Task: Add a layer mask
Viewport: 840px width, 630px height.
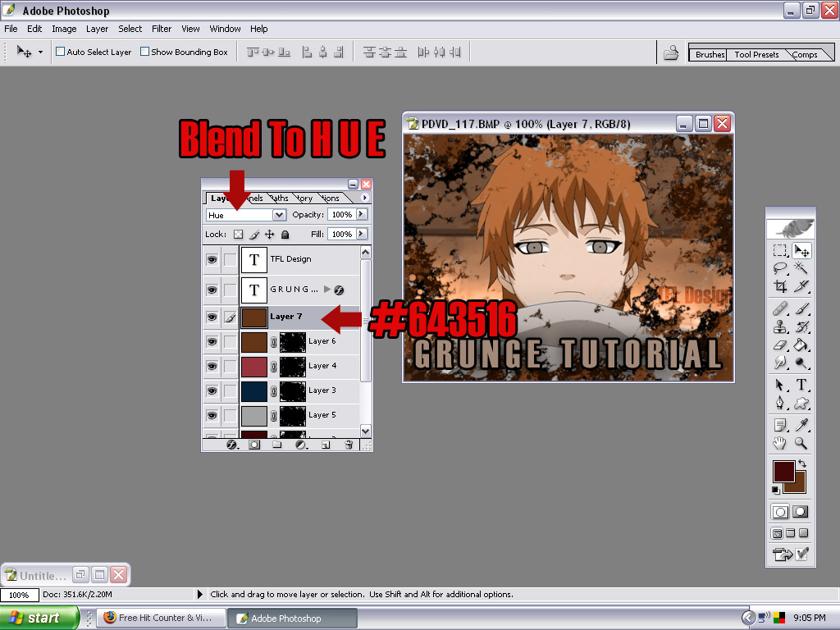Action: click(254, 445)
